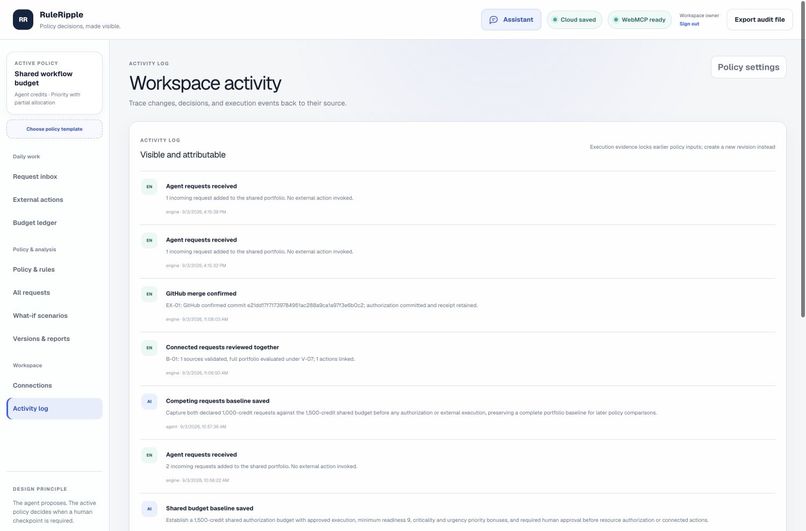The height and width of the screenshot is (531, 806).
Task: Click the Establish a 1,500-credit shared budget text
Action: click(437, 520)
